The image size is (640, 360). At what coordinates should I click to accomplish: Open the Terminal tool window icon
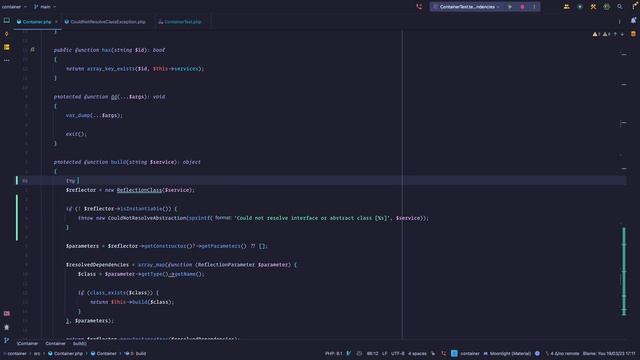pos(7,313)
